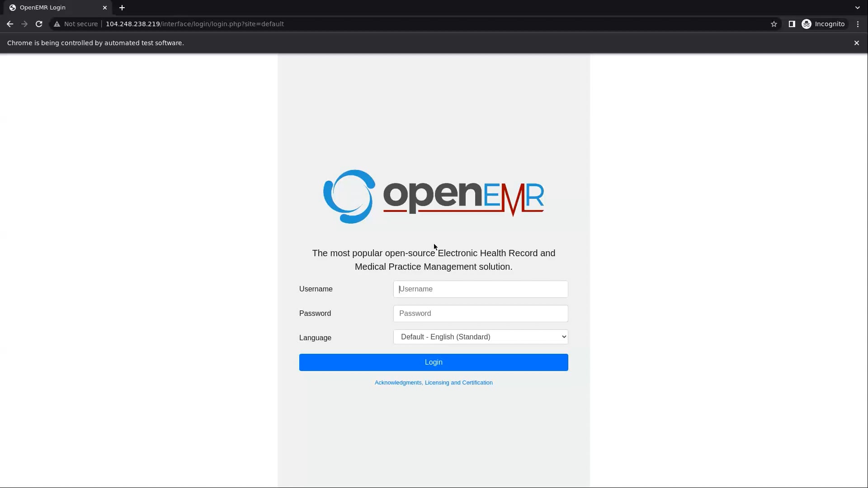Close the OpenEMR Login tab
868x488 pixels.
coord(105,8)
